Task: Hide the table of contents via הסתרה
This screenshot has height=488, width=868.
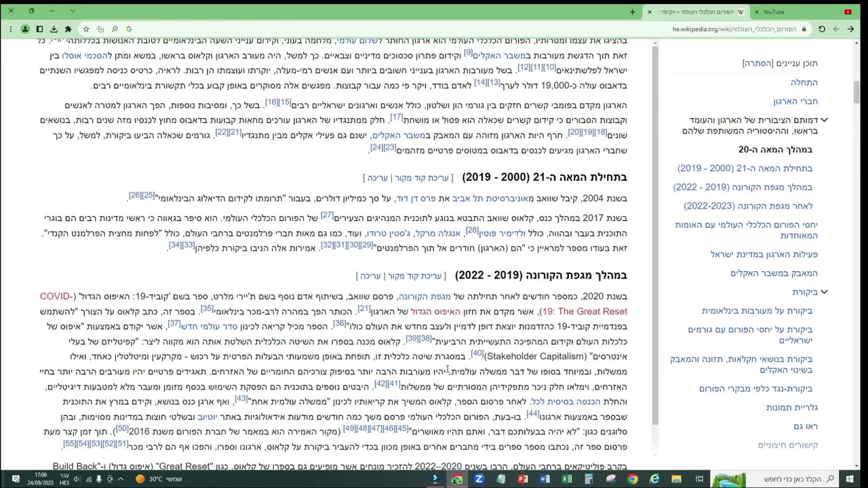Action: pos(758,63)
